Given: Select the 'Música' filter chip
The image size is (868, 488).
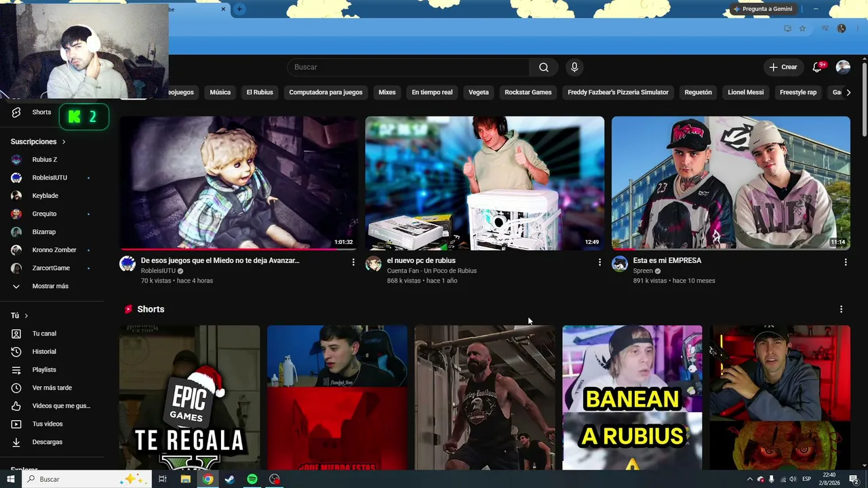Looking at the screenshot, I should (x=220, y=92).
